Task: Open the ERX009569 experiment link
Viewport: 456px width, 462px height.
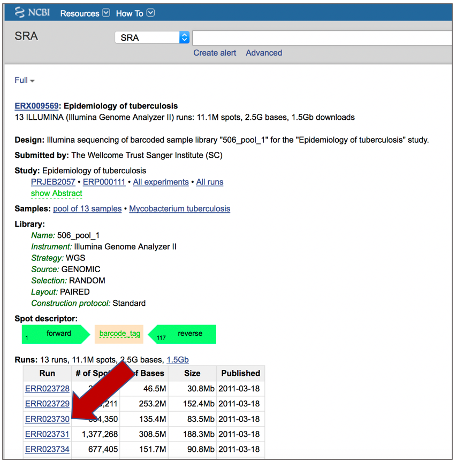Action: click(x=37, y=106)
